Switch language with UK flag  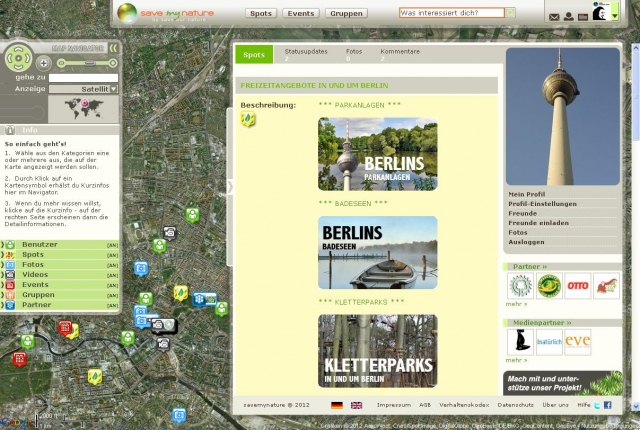[x=356, y=405]
